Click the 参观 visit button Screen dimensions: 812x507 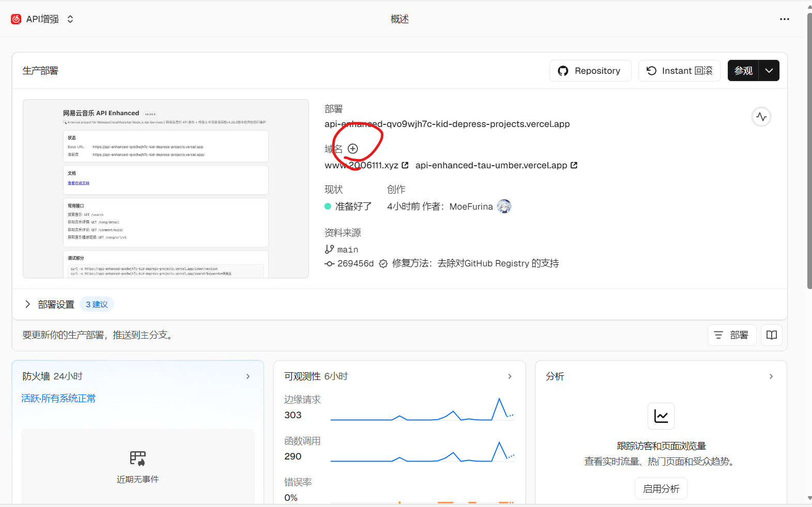(x=743, y=71)
